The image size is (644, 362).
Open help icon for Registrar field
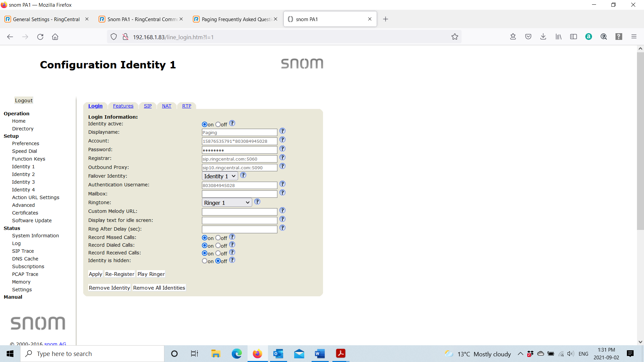click(282, 157)
